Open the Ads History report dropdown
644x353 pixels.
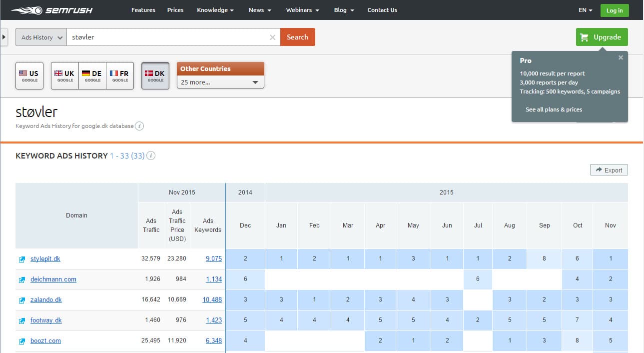point(41,37)
